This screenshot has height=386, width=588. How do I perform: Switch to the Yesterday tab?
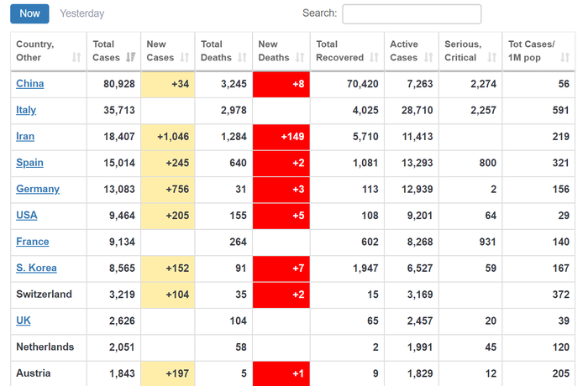click(82, 13)
